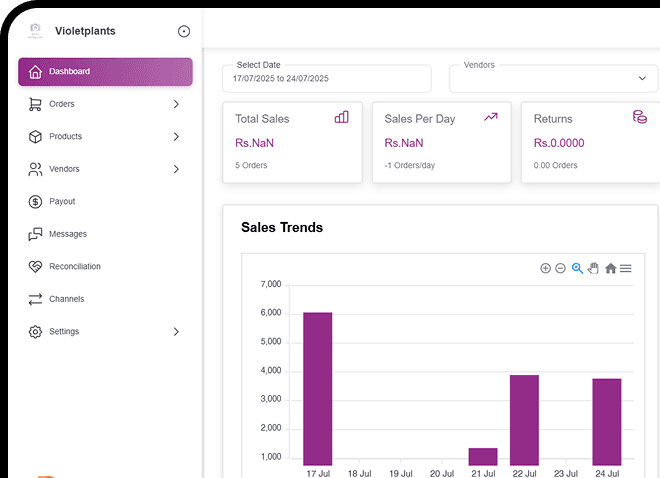Screen dimensions: 660x478
Task: Expand the Vendors sidebar chevron
Action: click(x=176, y=169)
